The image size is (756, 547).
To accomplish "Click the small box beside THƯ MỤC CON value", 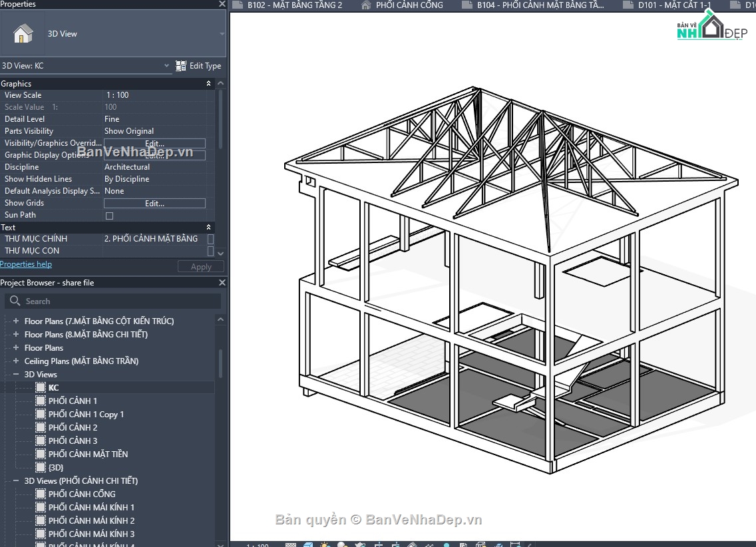I will [210, 251].
